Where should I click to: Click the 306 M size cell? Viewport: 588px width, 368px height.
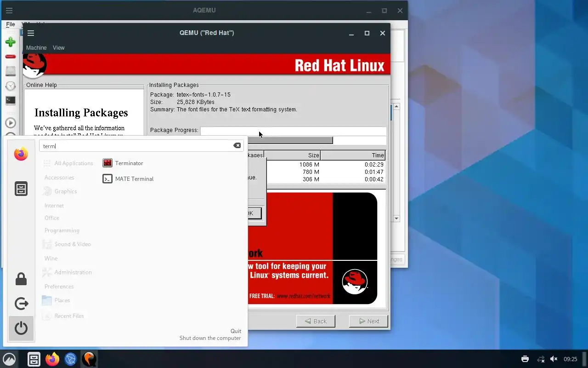(311, 179)
